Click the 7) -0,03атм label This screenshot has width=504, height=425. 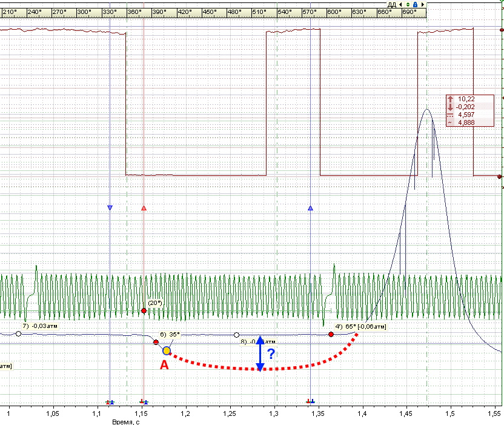click(40, 326)
